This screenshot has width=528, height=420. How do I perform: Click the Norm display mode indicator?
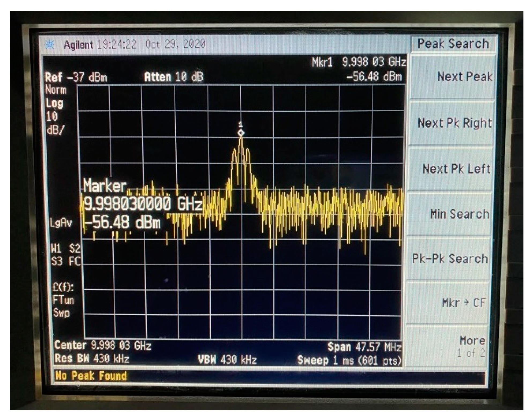[56, 90]
